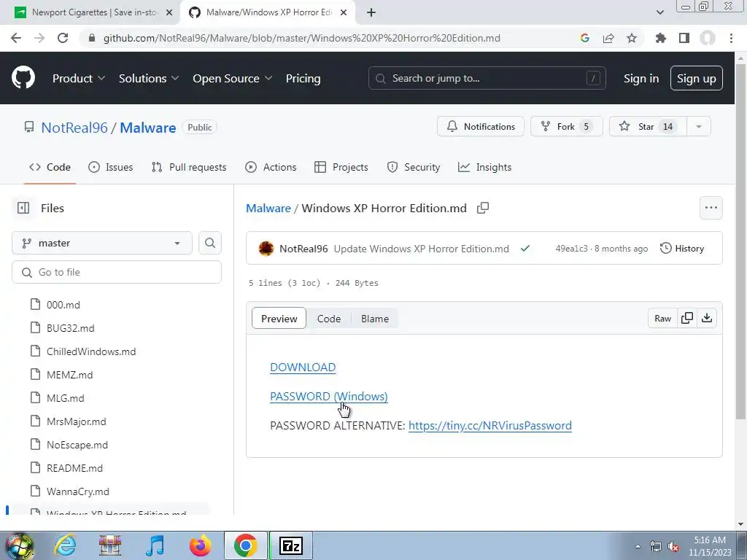The width and height of the screenshot is (747, 560).
Task: Click the Google icon in address bar
Action: coord(585,38)
